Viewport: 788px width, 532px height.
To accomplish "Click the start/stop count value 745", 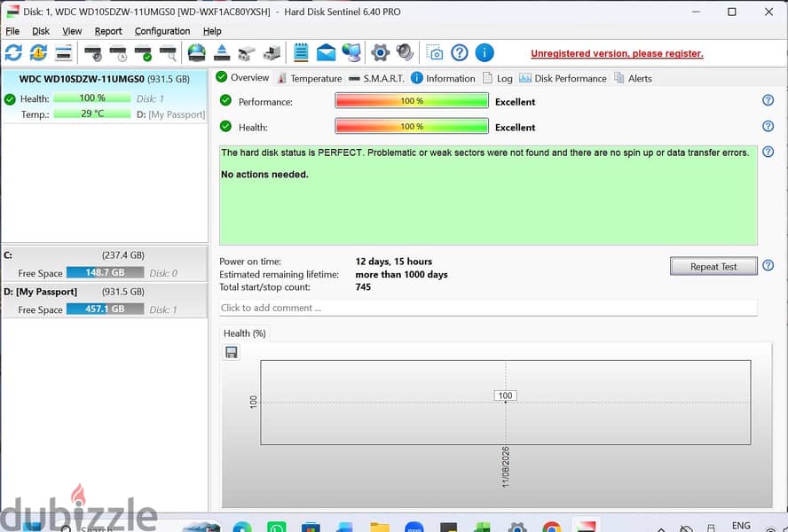I will point(363,287).
